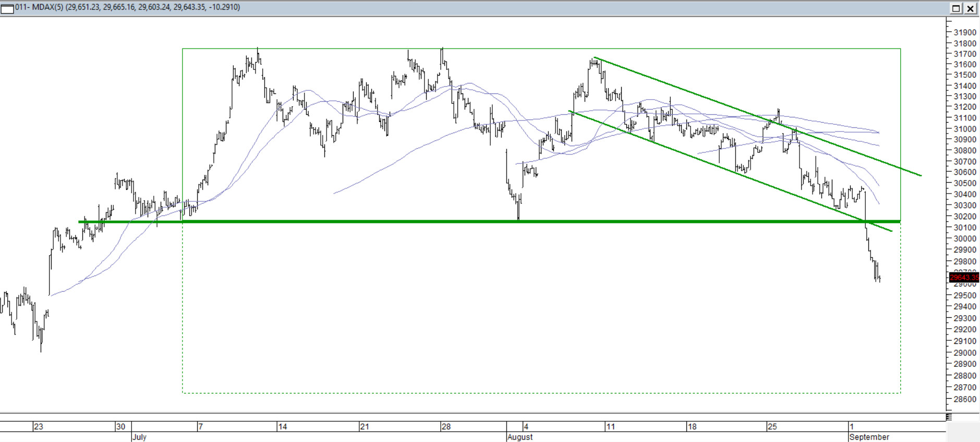Click date marker 28 on time axis

point(446,426)
